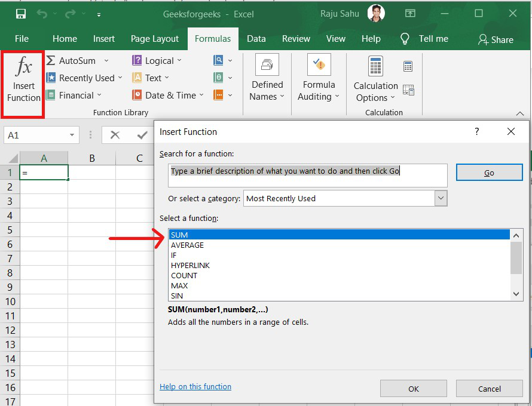Screen dimensions: 532x406
Task: Select row 5 header
Action: point(10,230)
